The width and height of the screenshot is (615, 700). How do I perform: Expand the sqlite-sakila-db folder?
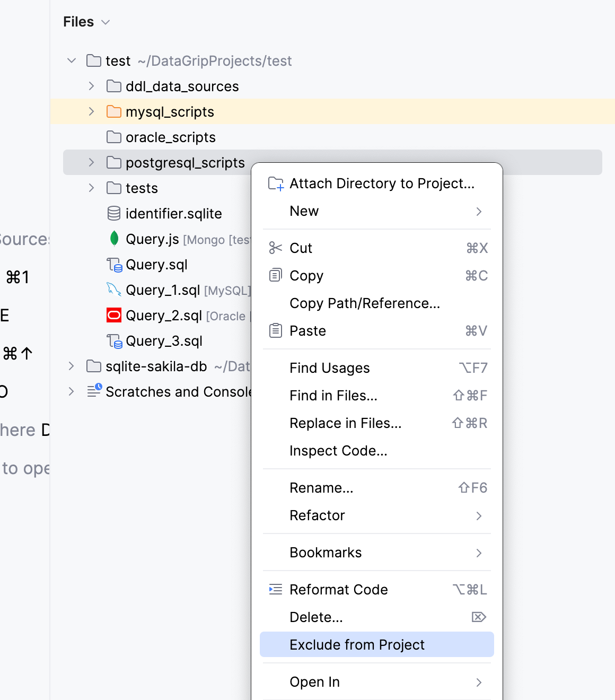click(71, 366)
